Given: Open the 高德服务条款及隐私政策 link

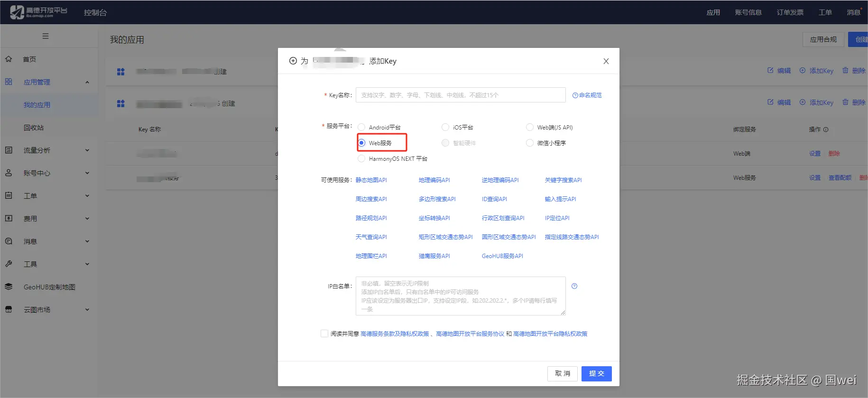Looking at the screenshot, I should tap(395, 333).
